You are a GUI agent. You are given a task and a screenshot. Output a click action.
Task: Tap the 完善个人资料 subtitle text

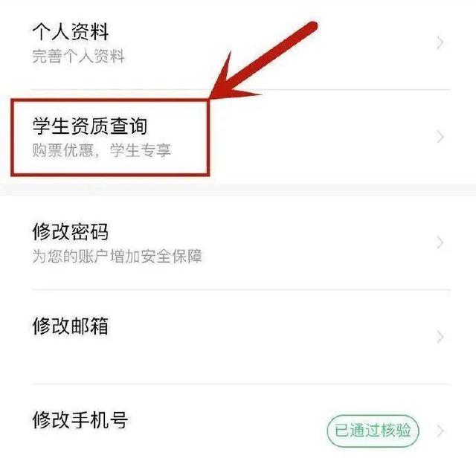pos(78,56)
